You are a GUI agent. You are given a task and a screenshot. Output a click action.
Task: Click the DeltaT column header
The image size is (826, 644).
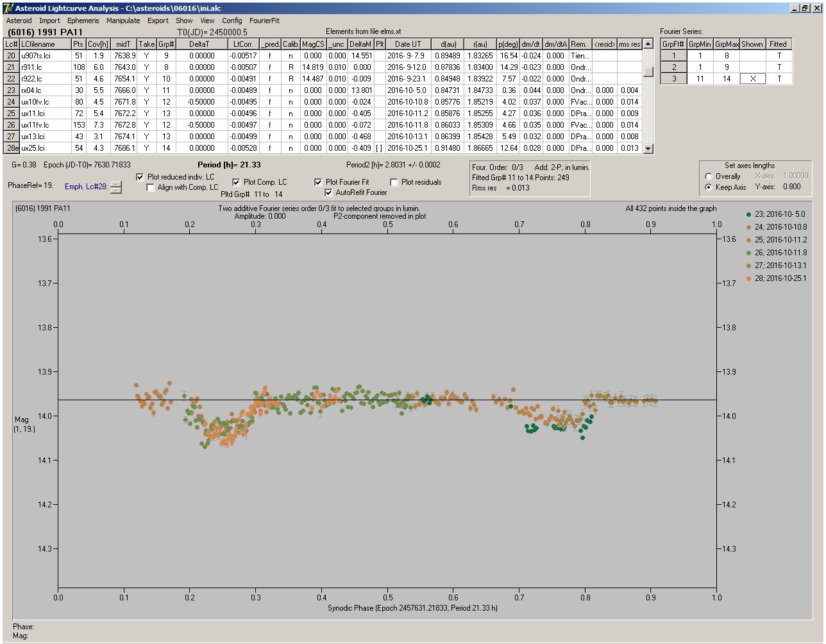pyautogui.click(x=202, y=44)
